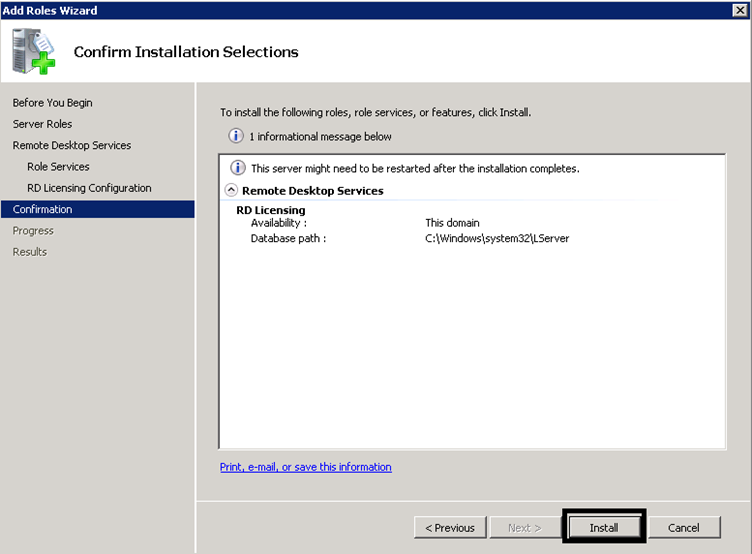Click the Progress step in sidebar
This screenshot has width=752, height=554.
(x=33, y=231)
